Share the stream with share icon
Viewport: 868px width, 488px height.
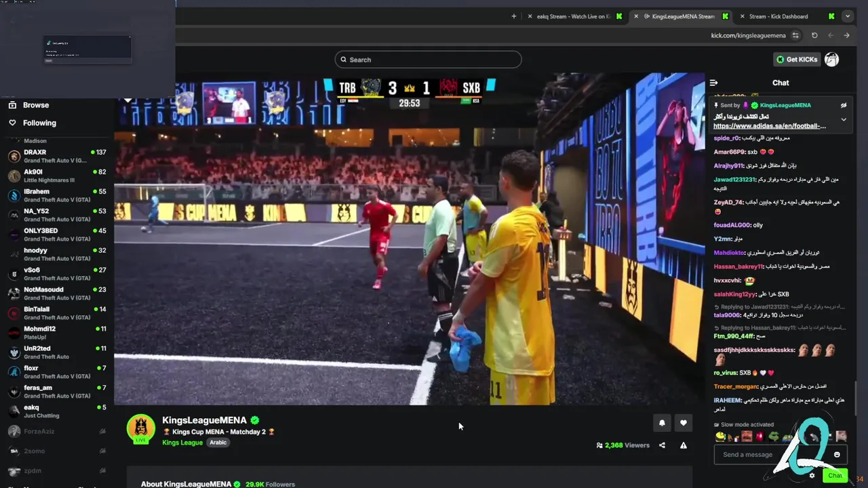(662, 445)
